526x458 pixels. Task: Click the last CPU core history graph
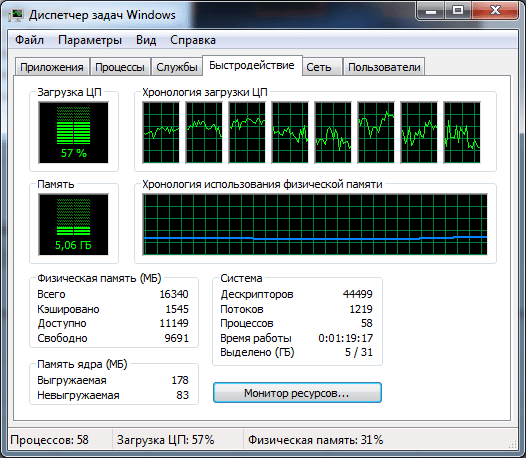tap(462, 133)
